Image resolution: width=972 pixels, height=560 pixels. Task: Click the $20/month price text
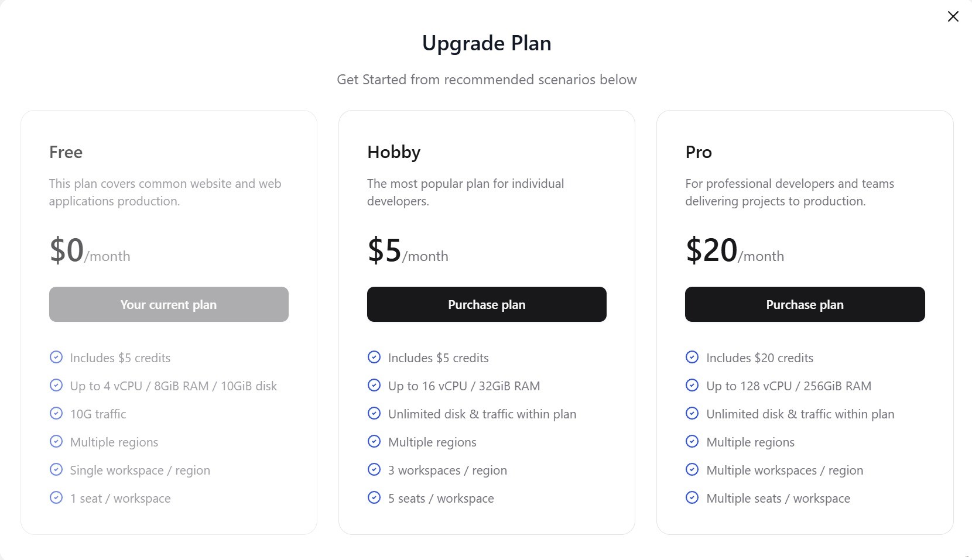734,251
